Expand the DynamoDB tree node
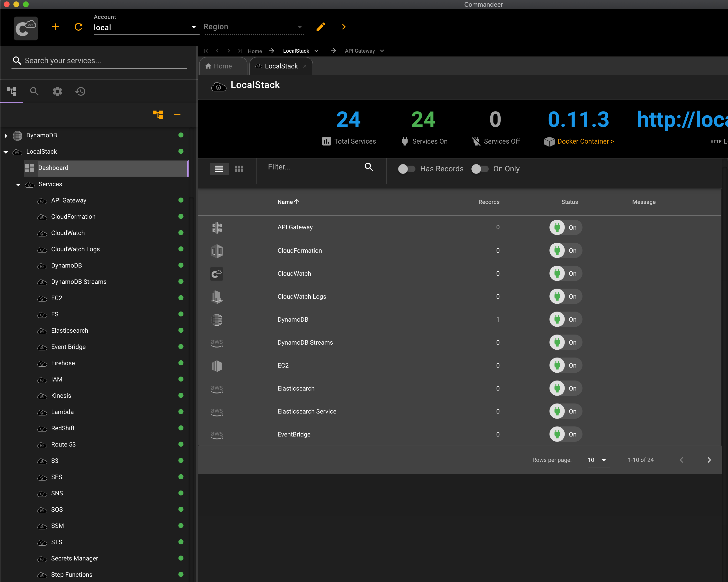The width and height of the screenshot is (728, 582). point(6,136)
